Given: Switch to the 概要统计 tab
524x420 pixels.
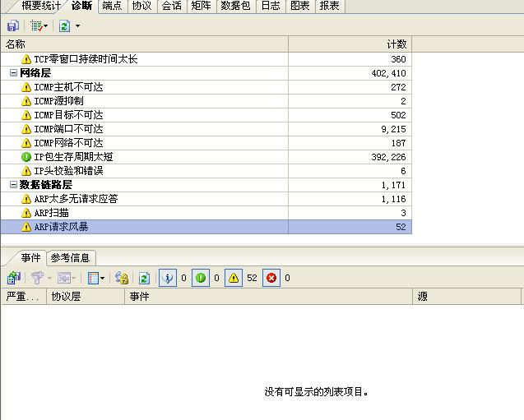Looking at the screenshot, I should tap(39, 6).
